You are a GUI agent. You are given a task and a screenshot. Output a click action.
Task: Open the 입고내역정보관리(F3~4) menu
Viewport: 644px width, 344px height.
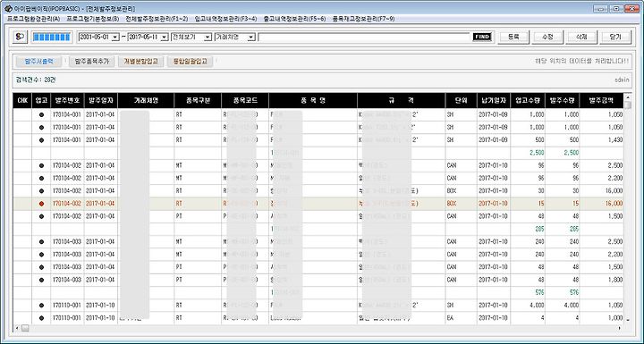tap(226, 19)
